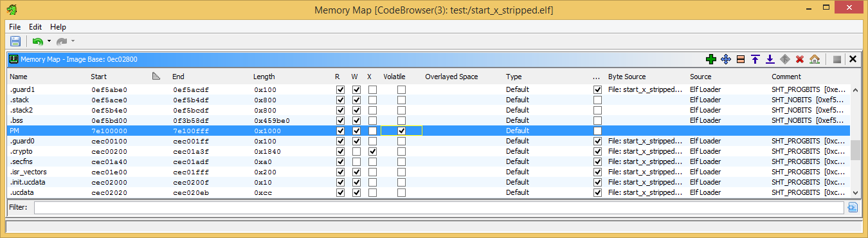Click the green Undo arrow icon
868x238 pixels.
point(38,41)
